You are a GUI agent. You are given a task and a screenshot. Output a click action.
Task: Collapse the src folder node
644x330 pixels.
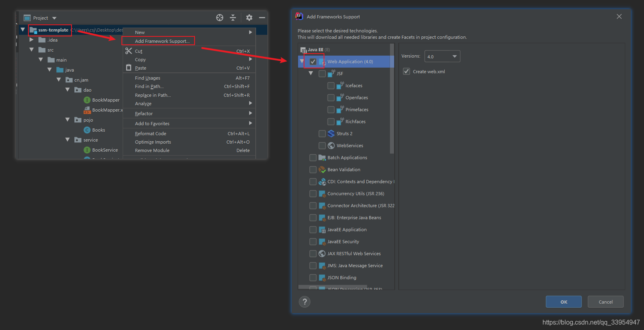click(x=32, y=50)
